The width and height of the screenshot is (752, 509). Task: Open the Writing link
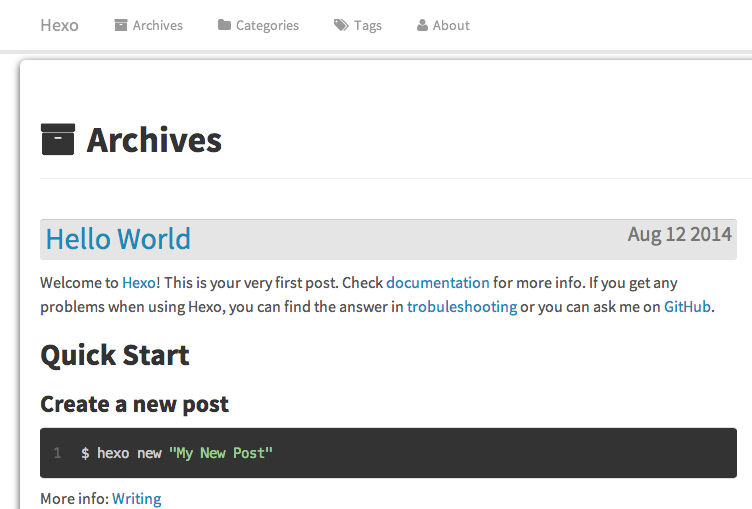pyautogui.click(x=137, y=499)
